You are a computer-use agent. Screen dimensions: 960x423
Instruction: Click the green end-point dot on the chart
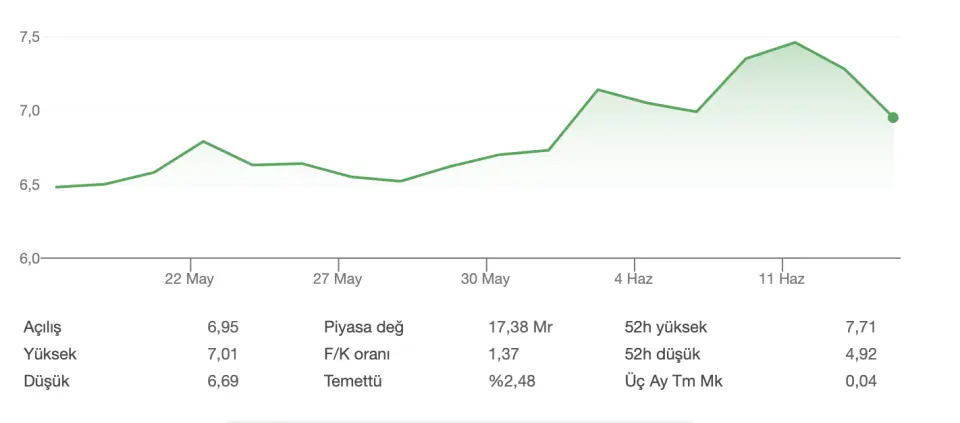[x=893, y=118]
